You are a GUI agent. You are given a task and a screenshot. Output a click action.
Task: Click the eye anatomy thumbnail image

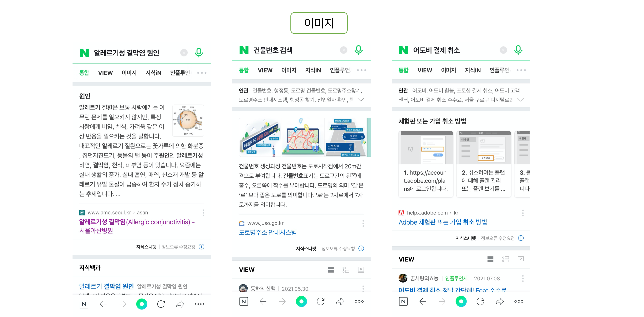188,120
